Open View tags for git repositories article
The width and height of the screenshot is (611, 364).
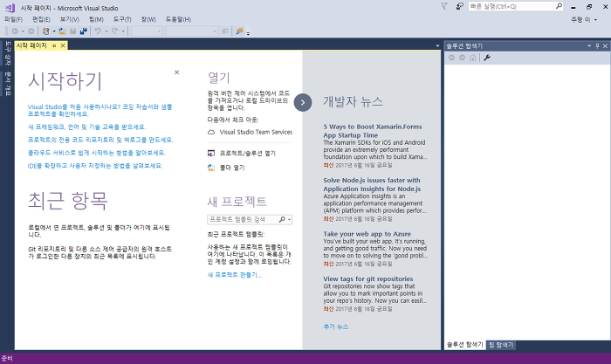(x=368, y=278)
